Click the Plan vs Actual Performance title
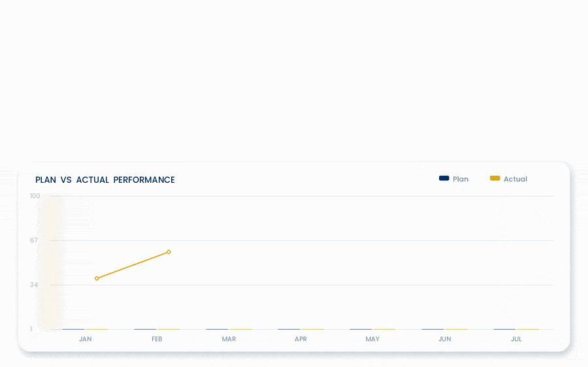The image size is (588, 367). 105,180
